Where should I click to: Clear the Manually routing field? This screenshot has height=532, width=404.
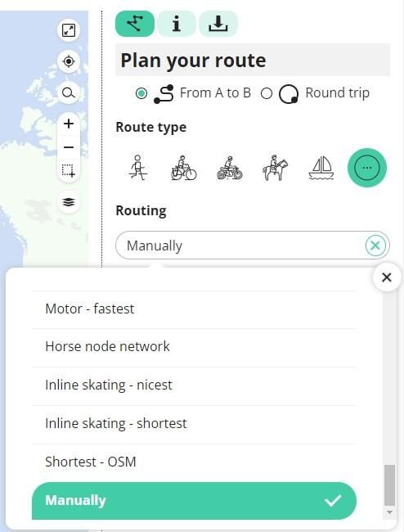coord(375,246)
